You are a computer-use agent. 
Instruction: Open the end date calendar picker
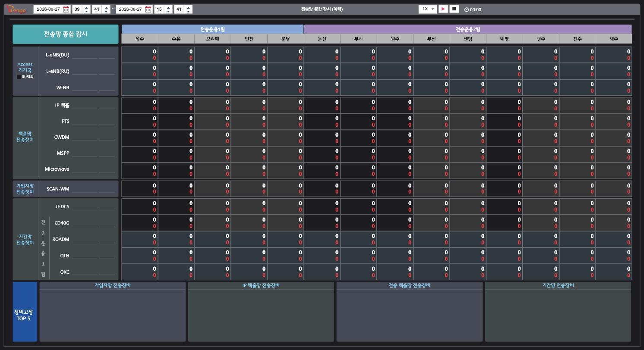pos(148,9)
